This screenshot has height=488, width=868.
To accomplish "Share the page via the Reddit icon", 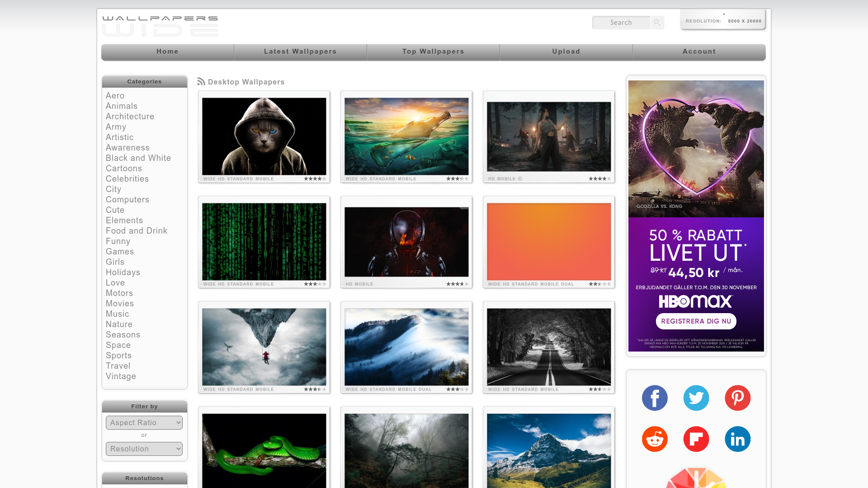I will (655, 439).
